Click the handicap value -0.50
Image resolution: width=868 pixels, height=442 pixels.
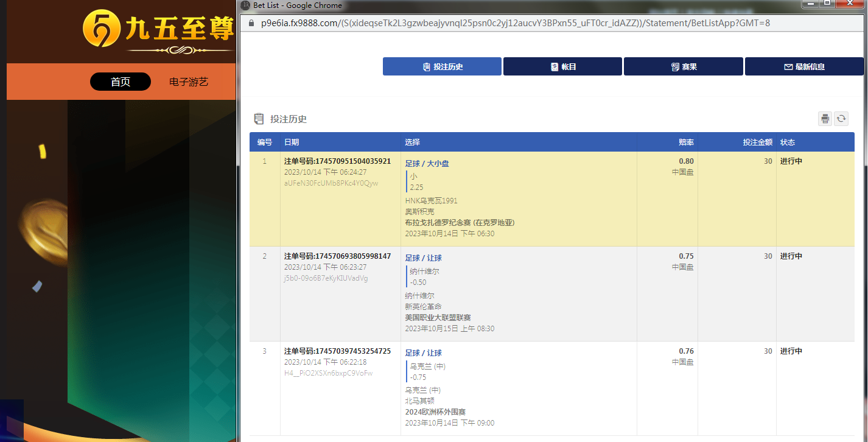(418, 282)
